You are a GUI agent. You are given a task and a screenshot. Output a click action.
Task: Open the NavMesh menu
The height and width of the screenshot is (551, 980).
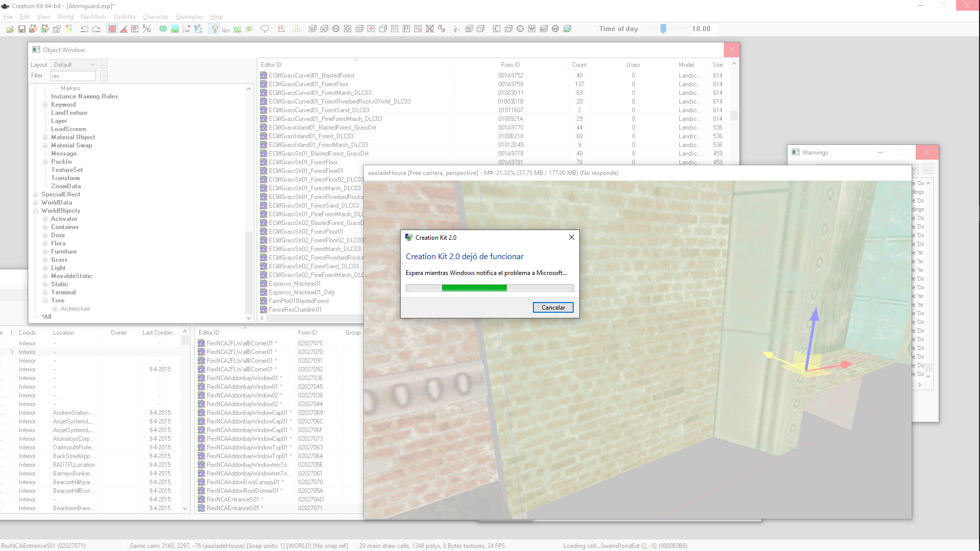93,17
